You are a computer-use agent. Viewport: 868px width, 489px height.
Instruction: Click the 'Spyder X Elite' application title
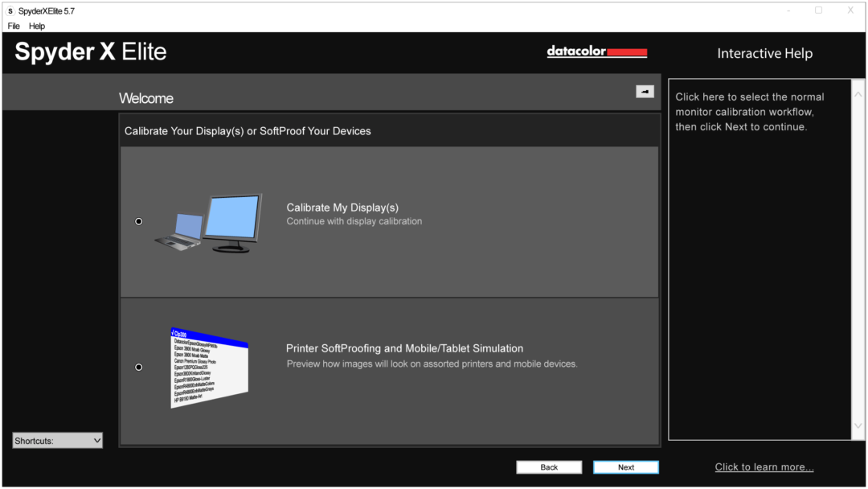(x=91, y=51)
